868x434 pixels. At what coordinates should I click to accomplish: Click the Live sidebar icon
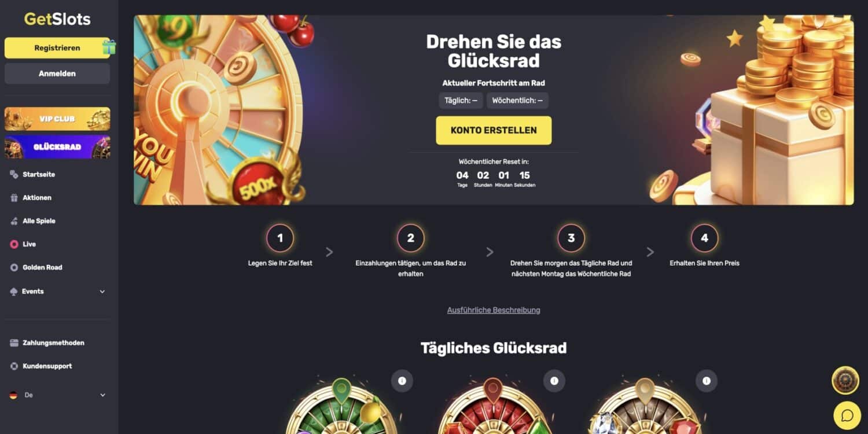tap(14, 244)
